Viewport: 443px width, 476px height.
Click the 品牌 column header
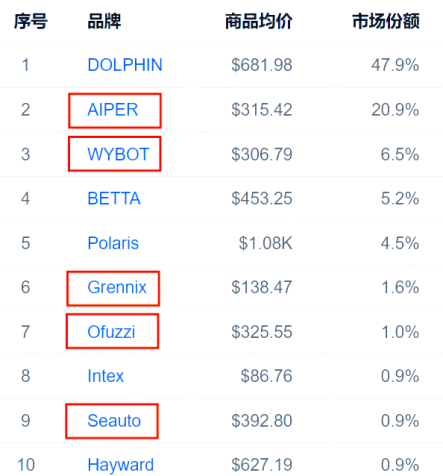(104, 21)
